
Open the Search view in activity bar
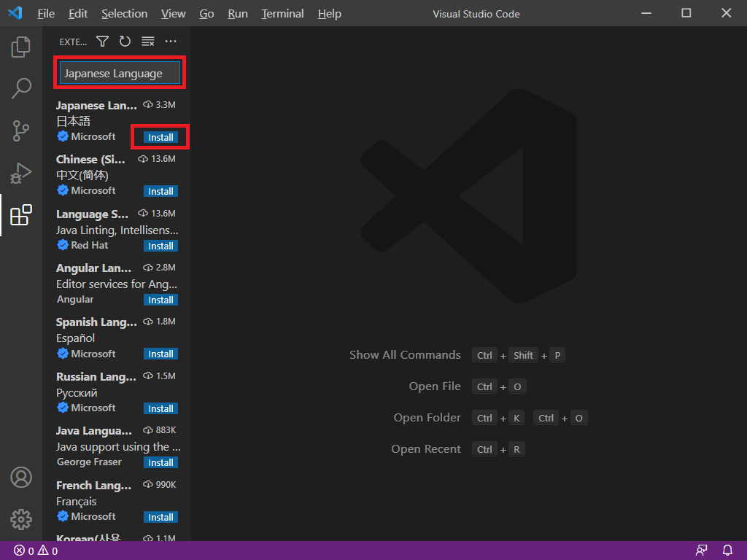coord(21,88)
